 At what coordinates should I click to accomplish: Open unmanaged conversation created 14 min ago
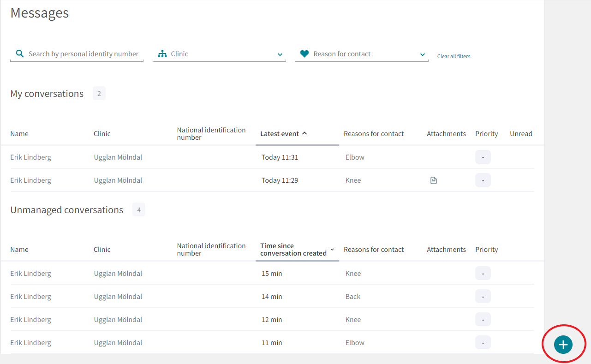pyautogui.click(x=272, y=297)
